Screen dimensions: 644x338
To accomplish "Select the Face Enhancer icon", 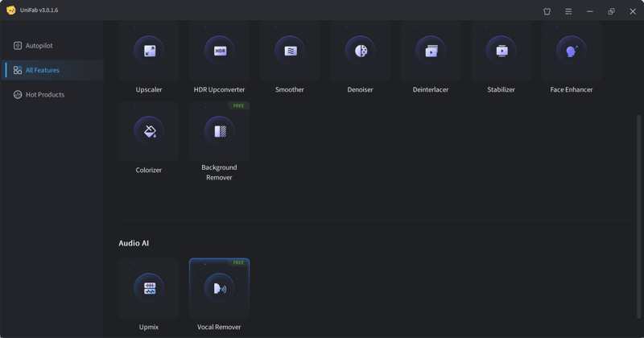I will pyautogui.click(x=572, y=52).
